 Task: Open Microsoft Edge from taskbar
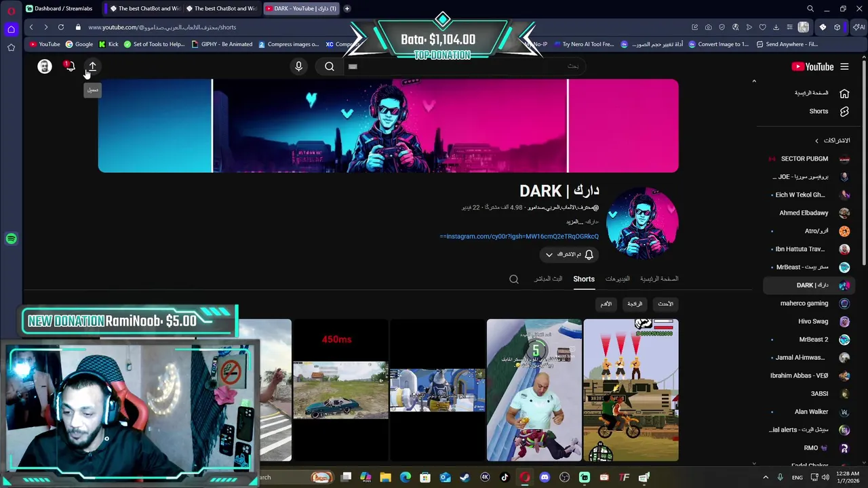point(405,477)
